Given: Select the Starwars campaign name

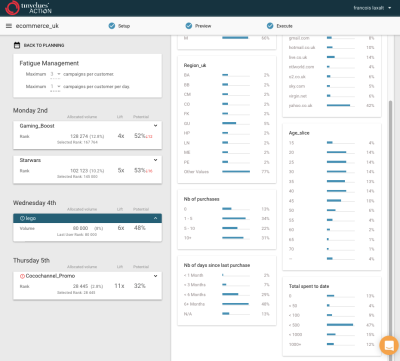Looking at the screenshot, I should click(x=30, y=160).
